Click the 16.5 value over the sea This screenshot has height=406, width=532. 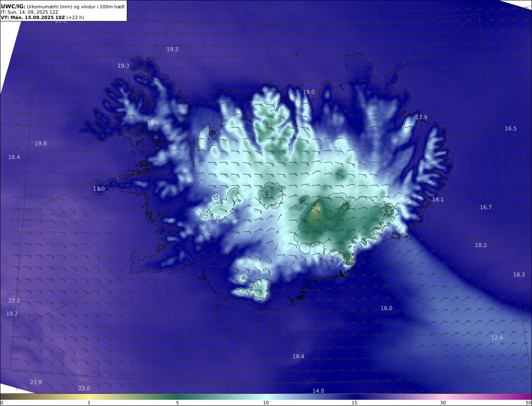click(x=511, y=129)
